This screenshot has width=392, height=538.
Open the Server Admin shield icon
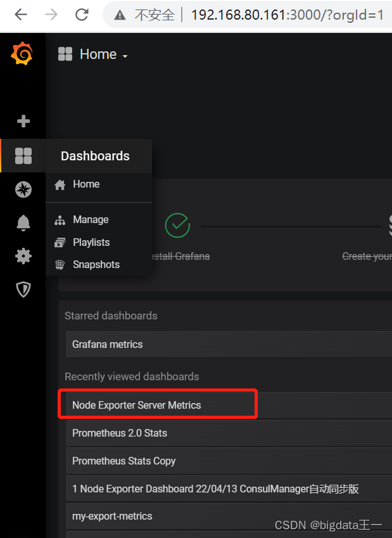23,290
